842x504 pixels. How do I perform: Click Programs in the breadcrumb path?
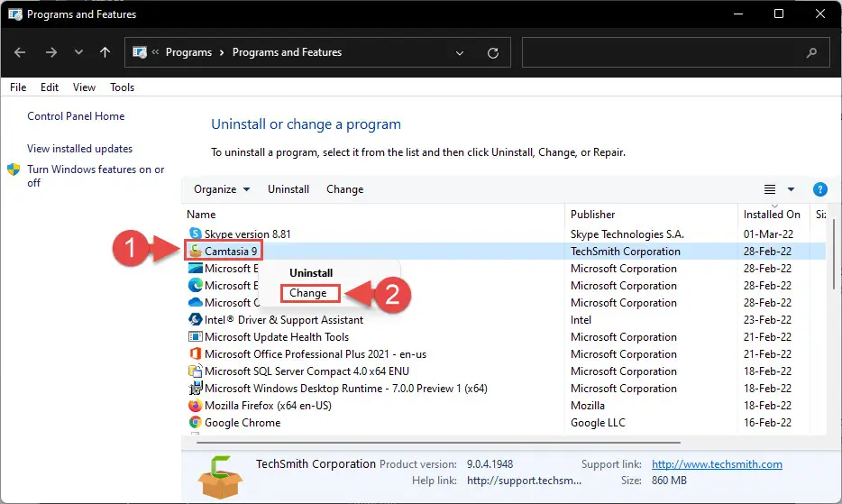pyautogui.click(x=188, y=52)
